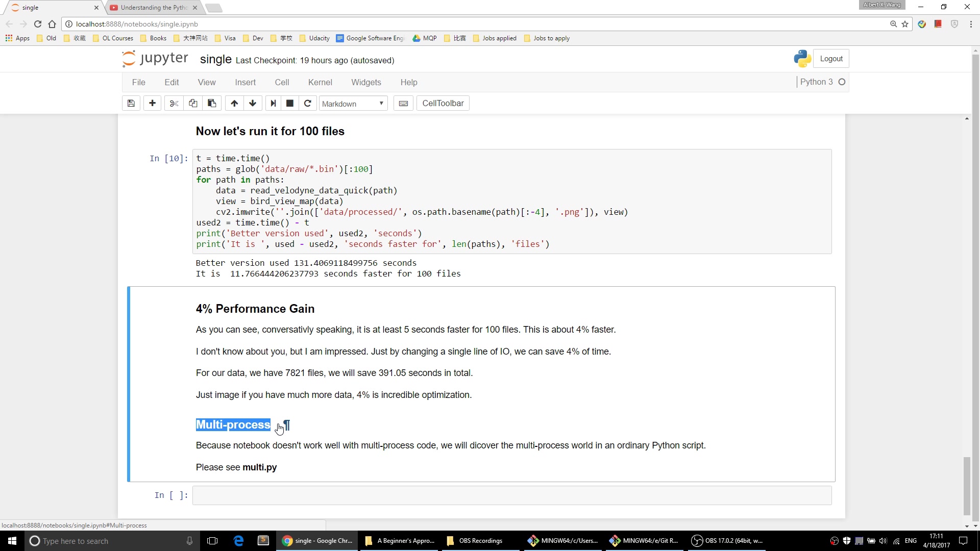This screenshot has height=551, width=980.
Task: Switch to the Understanding the Python browser tab
Action: coord(153,8)
